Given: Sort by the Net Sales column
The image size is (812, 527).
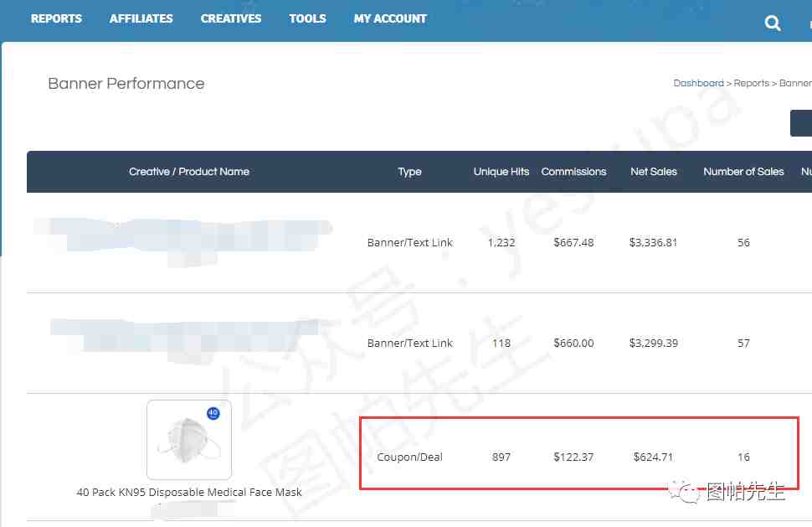Looking at the screenshot, I should [x=654, y=172].
